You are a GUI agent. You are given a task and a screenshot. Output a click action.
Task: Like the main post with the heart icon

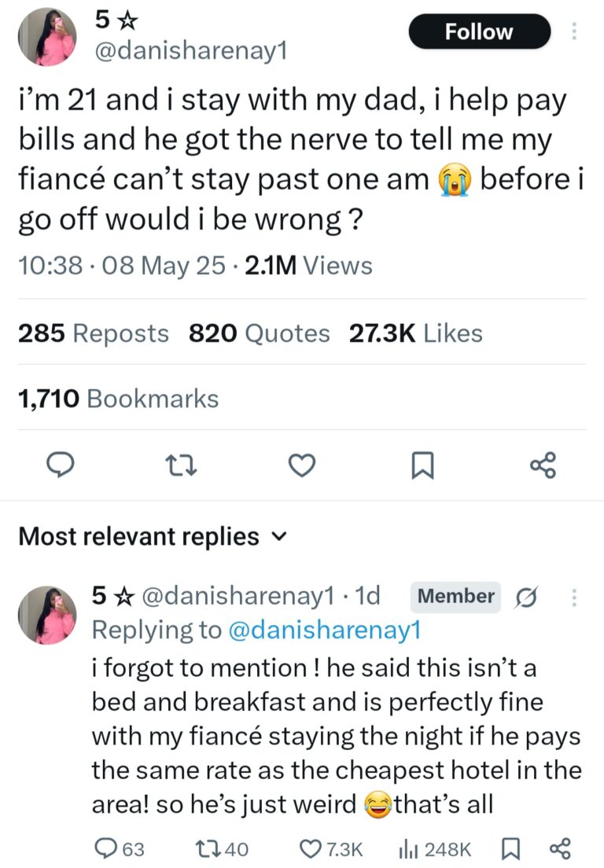(x=302, y=465)
